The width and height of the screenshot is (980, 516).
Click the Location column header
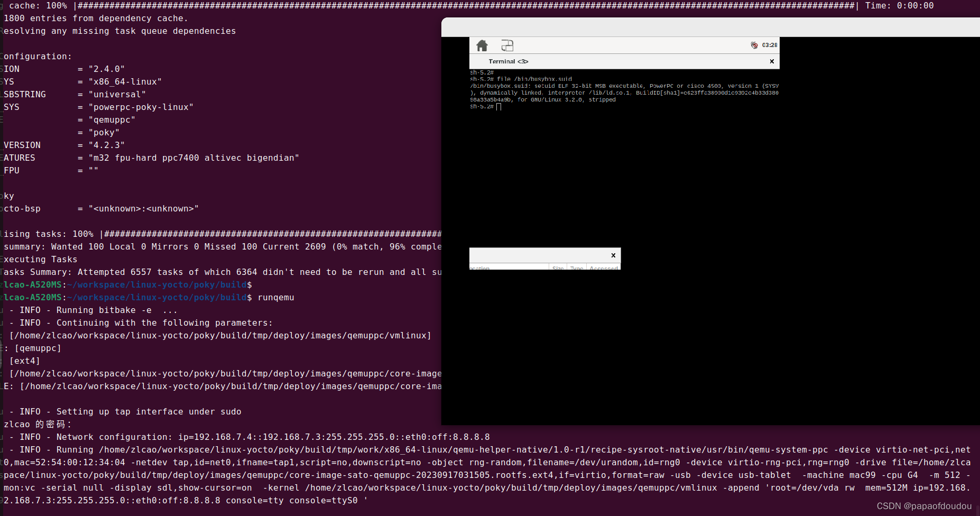[x=479, y=268]
